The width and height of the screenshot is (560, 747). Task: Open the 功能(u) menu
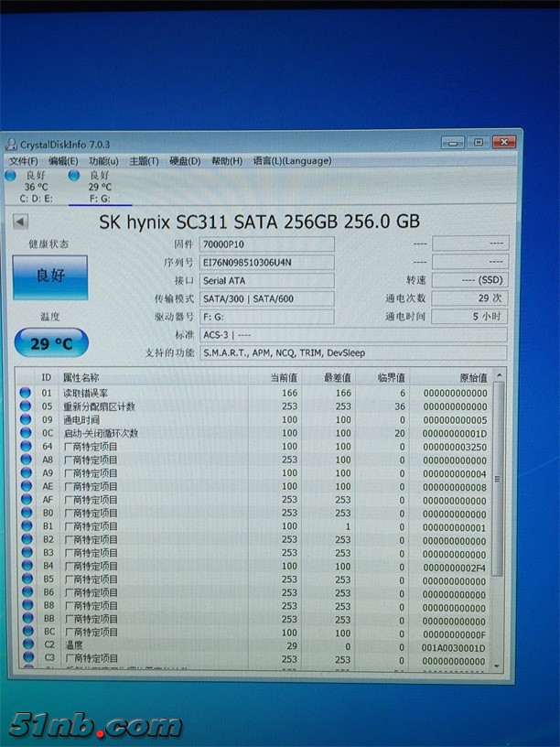click(103, 161)
